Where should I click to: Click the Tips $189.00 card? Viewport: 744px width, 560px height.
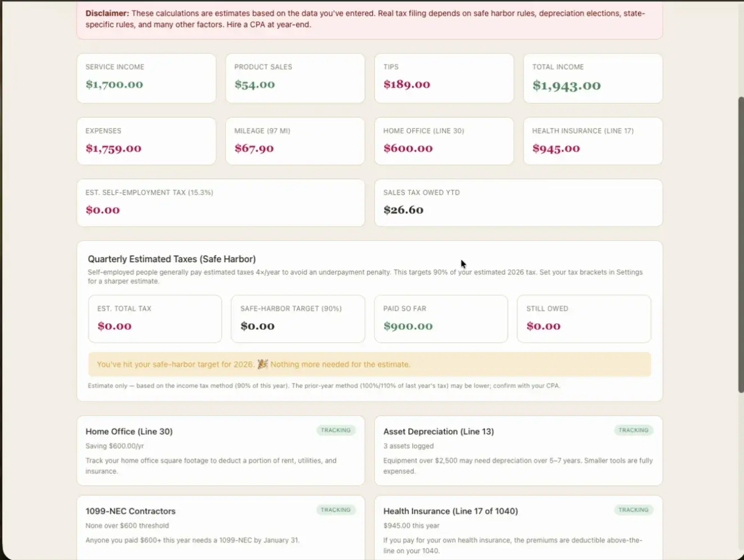point(444,78)
